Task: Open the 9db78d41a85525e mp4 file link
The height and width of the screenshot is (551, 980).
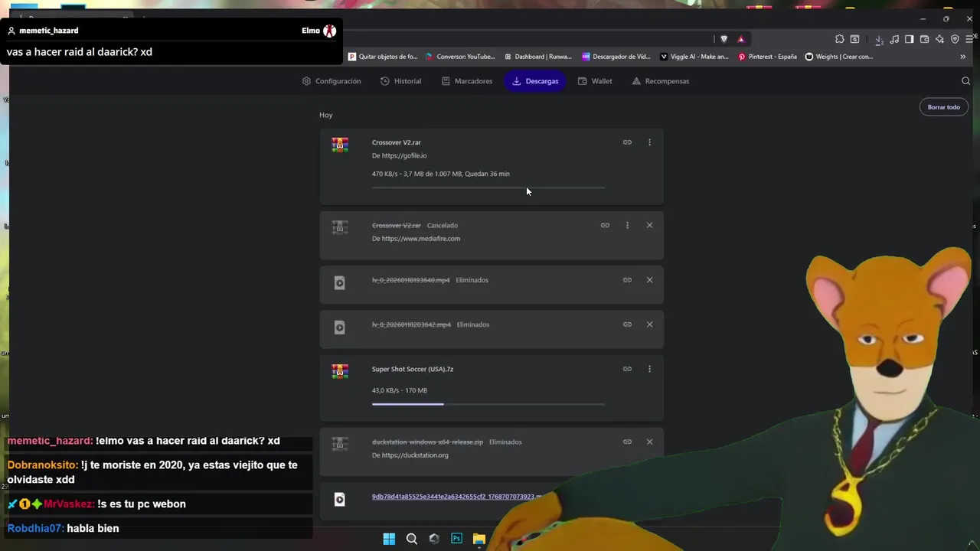Action: (x=456, y=497)
